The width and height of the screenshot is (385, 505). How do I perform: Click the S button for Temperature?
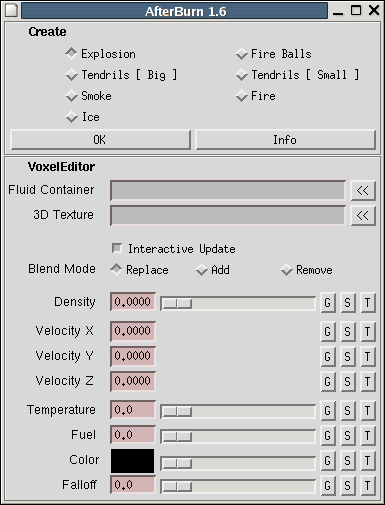coord(348,411)
